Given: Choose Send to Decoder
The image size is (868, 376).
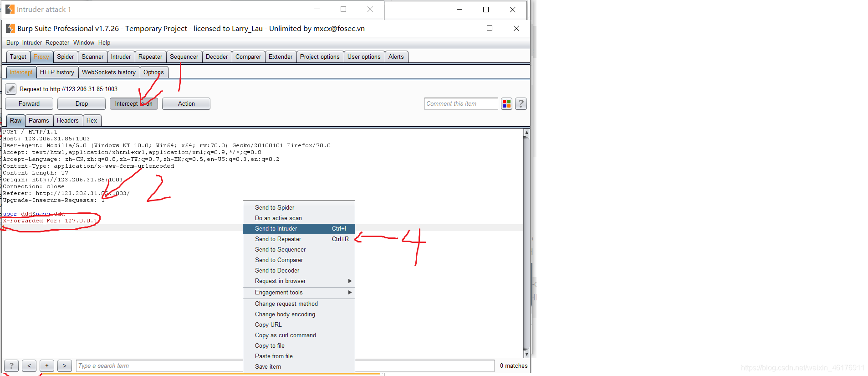Looking at the screenshot, I should click(x=299, y=271).
